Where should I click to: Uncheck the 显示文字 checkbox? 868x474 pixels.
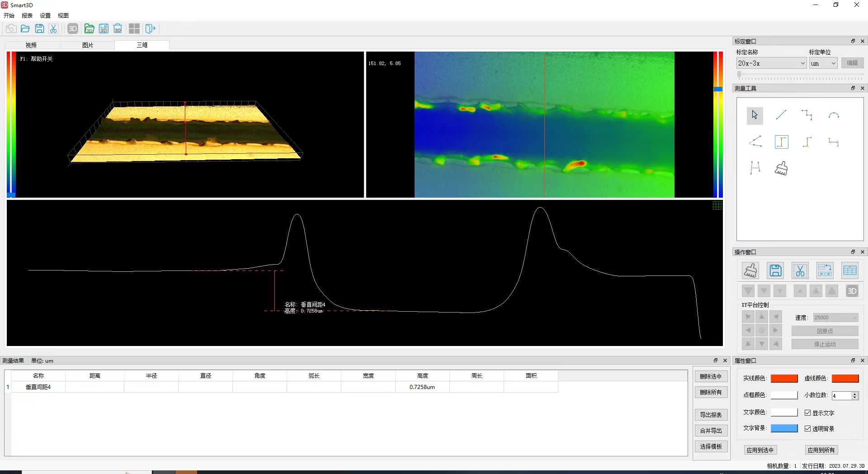(807, 413)
